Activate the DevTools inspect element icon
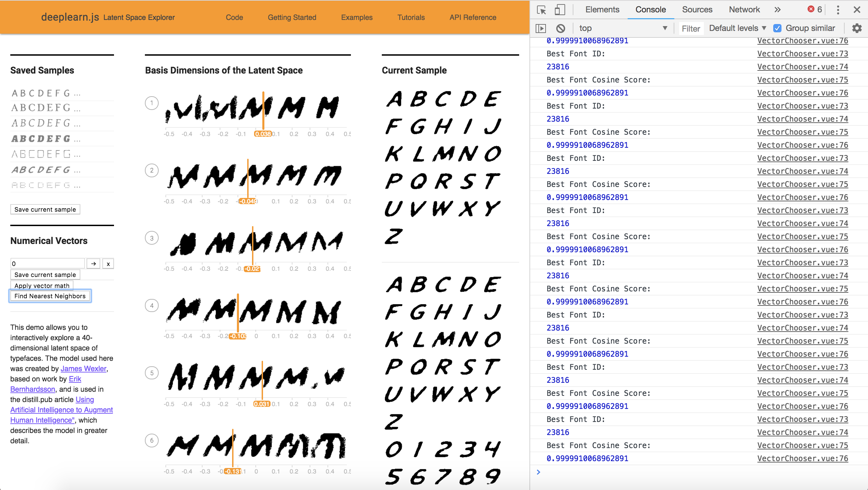868x490 pixels. pos(541,10)
